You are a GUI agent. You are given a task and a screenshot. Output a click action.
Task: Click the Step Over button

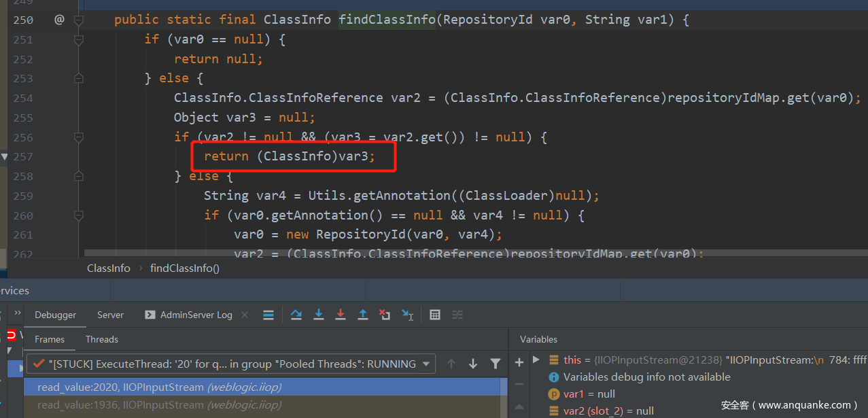coord(296,315)
